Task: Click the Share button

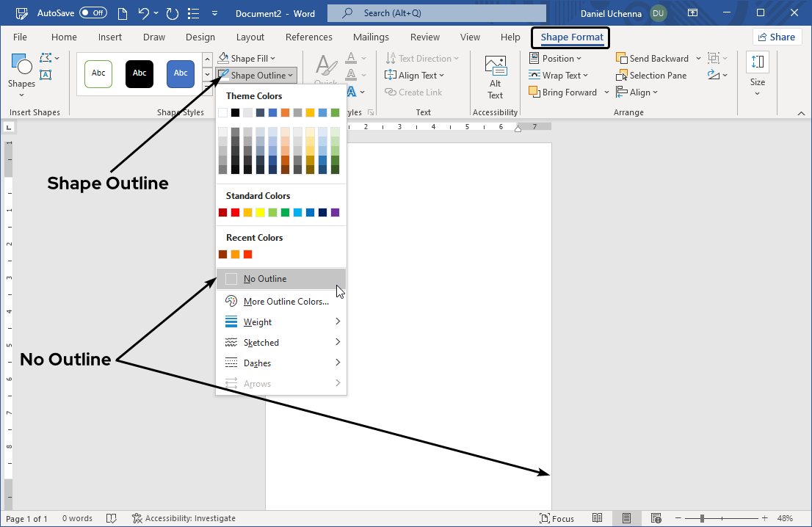Action: coord(777,37)
